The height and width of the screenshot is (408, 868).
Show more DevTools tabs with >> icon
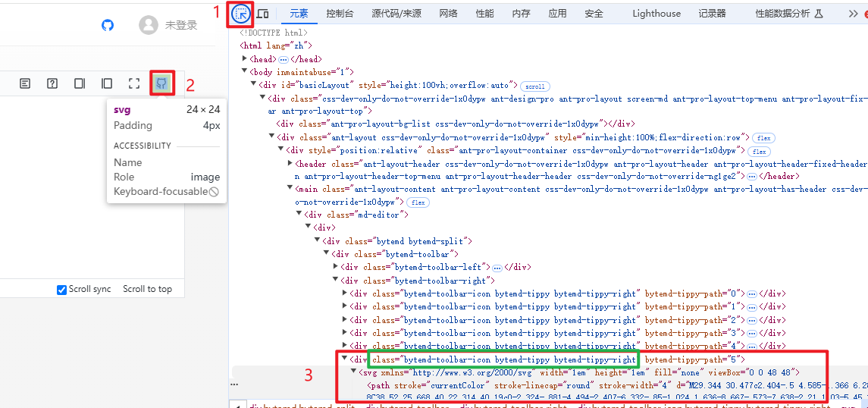coord(853,14)
